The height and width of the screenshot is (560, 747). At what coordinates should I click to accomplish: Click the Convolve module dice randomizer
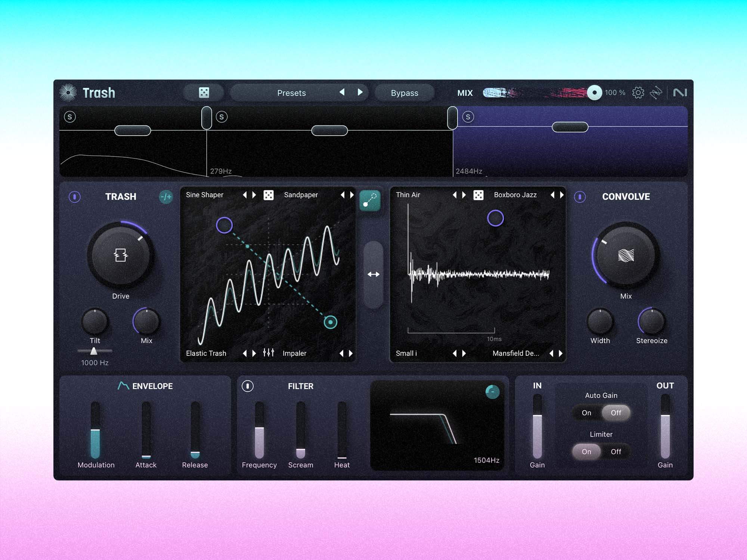click(x=478, y=195)
